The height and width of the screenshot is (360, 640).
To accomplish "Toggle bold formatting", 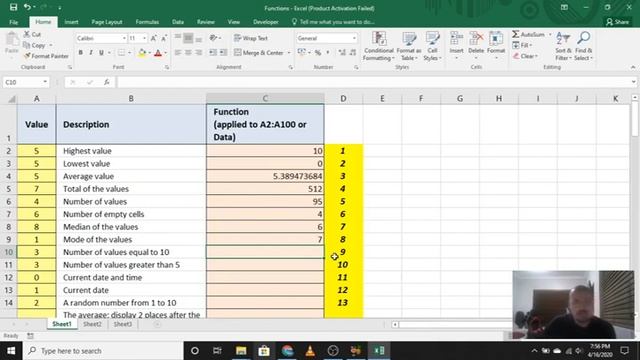I will point(80,53).
